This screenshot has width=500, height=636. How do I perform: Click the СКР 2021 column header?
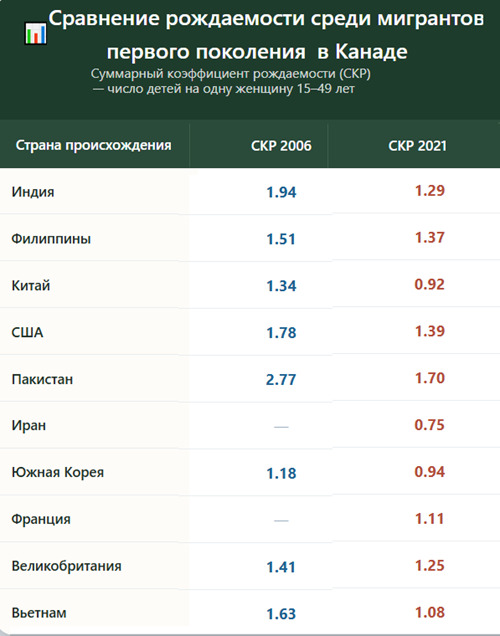pos(417,146)
